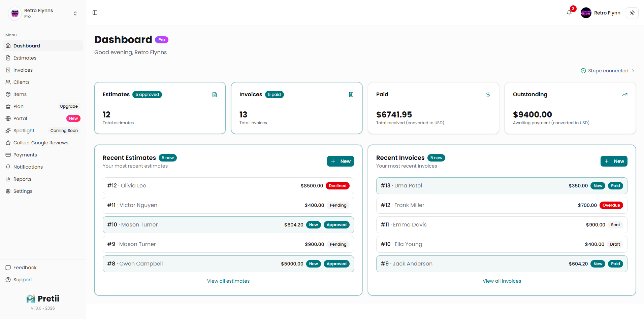Click the Collect Google Reviews star icon
Screen dimensions: 644x319
(x=8, y=143)
